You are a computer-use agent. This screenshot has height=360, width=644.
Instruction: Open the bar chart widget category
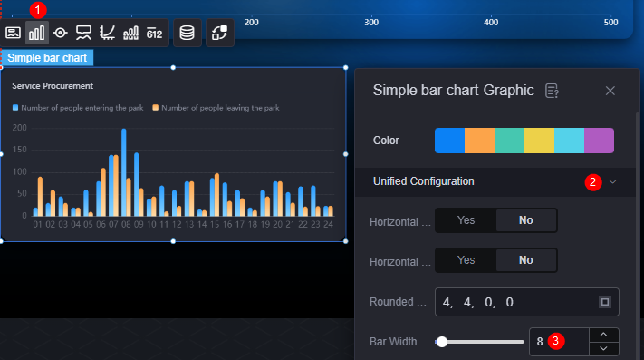(x=37, y=33)
